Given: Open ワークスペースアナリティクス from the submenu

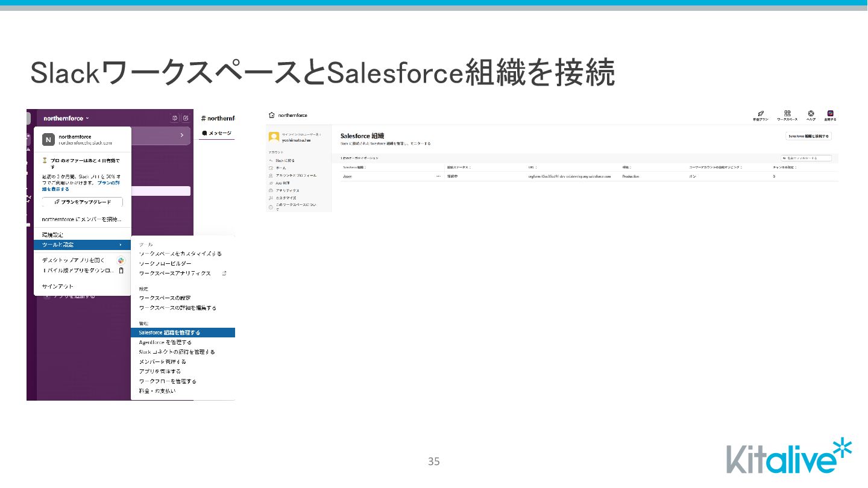Looking at the screenshot, I should [x=175, y=274].
